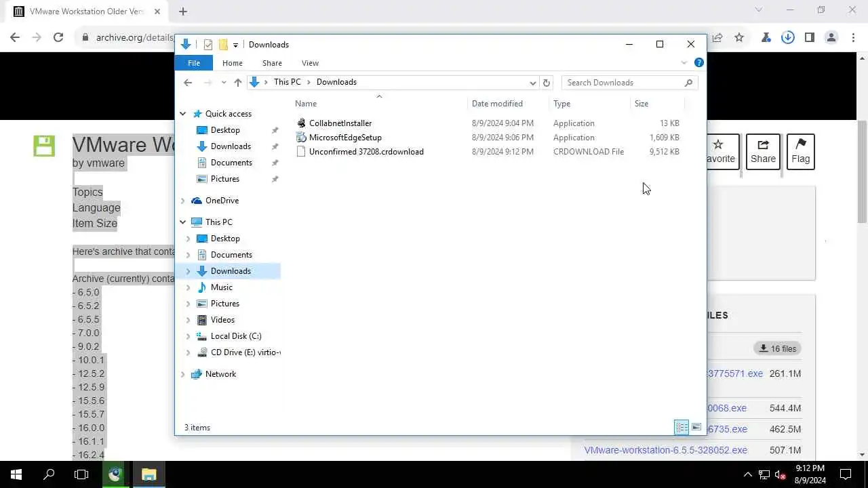
Task: Open address bar history dropdown
Action: 533,83
